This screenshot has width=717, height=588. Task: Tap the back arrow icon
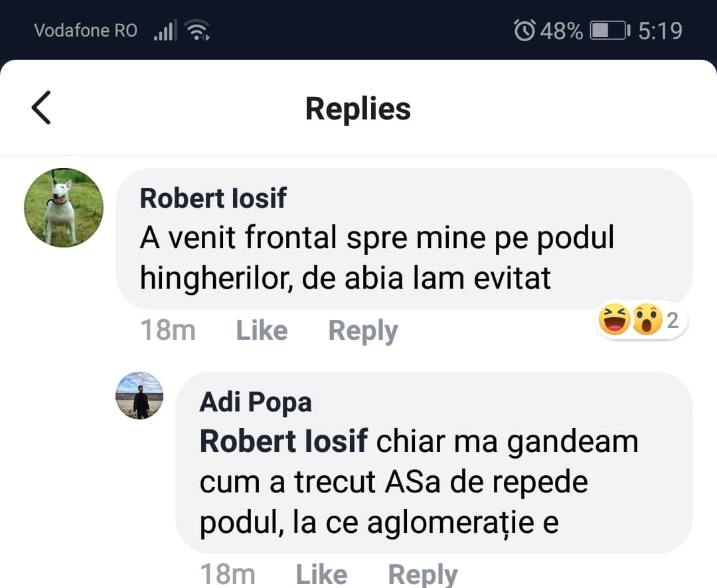(41, 108)
